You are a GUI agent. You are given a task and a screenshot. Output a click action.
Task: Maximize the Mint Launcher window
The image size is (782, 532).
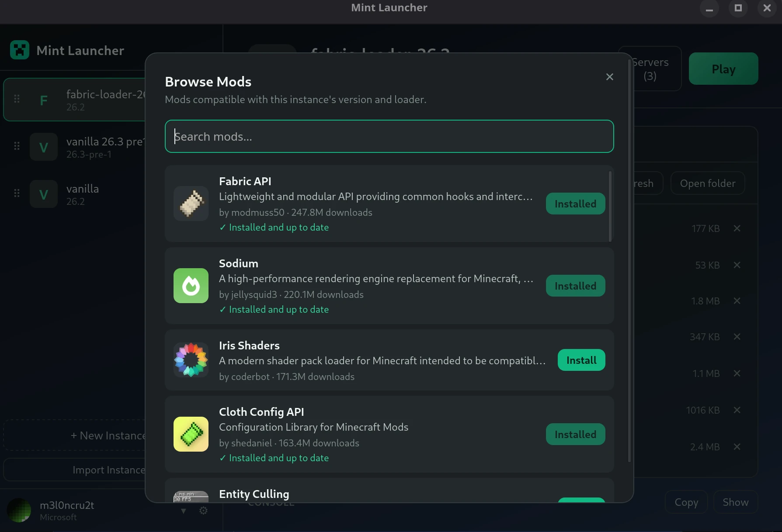738,8
